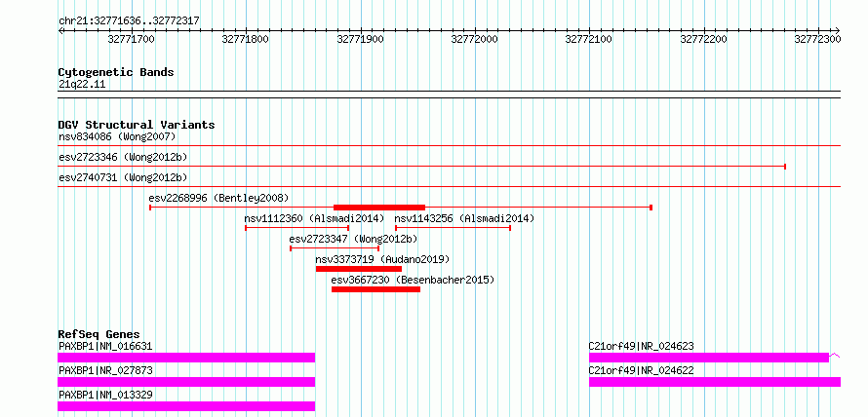Open gene label PAXBP1|NM_013329
The width and height of the screenshot is (868, 417).
point(105,395)
